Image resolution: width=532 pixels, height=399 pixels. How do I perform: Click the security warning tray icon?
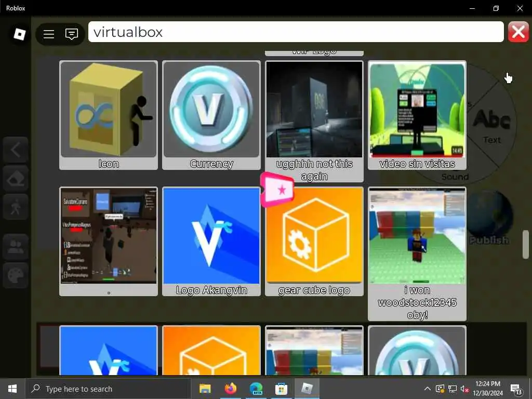click(440, 389)
